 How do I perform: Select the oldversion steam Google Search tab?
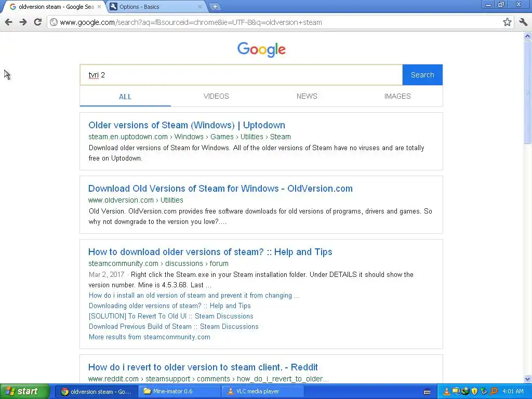pyautogui.click(x=54, y=7)
